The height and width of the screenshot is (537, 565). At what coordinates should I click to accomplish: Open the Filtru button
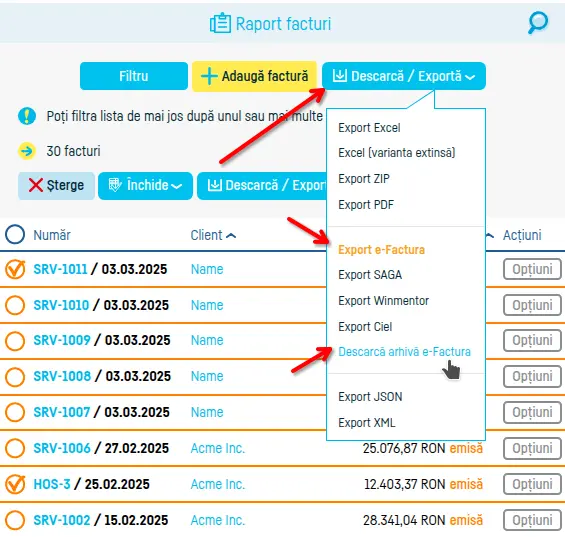(x=134, y=76)
